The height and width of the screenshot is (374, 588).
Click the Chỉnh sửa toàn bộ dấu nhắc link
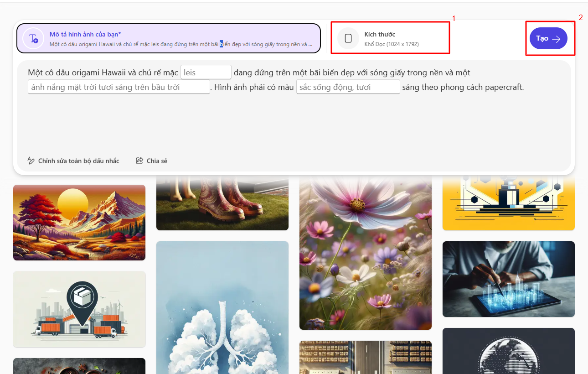point(73,161)
